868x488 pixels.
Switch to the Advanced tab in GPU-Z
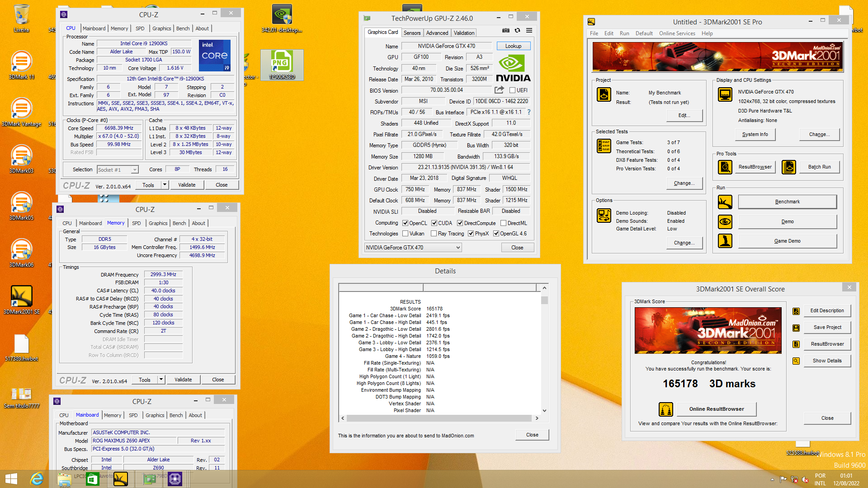(x=437, y=33)
